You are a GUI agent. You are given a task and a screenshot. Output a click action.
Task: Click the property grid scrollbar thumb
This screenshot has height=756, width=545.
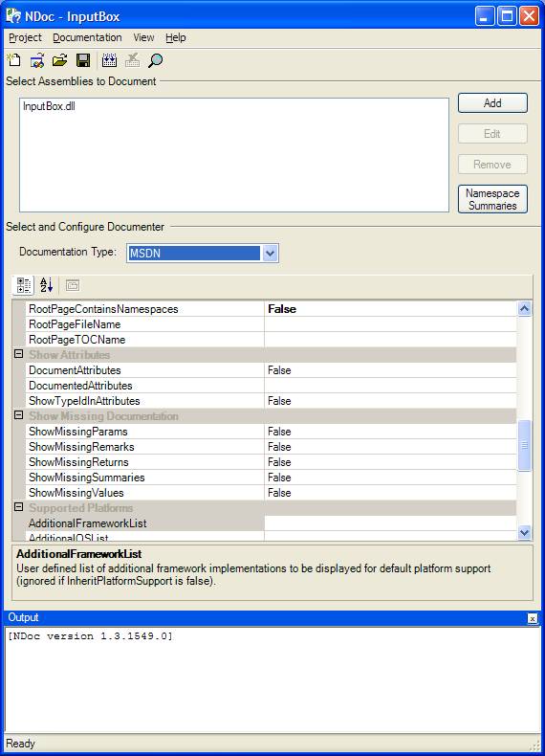(x=524, y=446)
